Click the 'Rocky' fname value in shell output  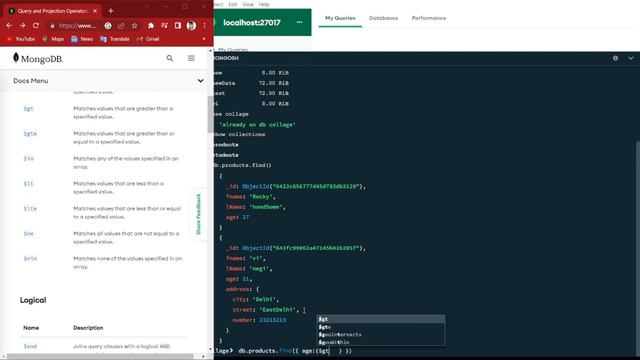(261, 196)
